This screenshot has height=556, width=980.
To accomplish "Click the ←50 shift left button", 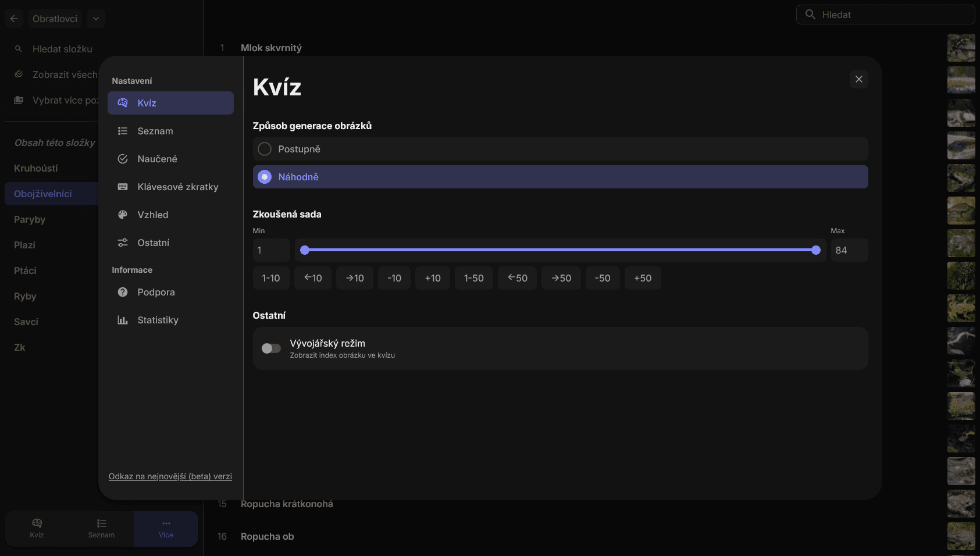I will (x=518, y=278).
